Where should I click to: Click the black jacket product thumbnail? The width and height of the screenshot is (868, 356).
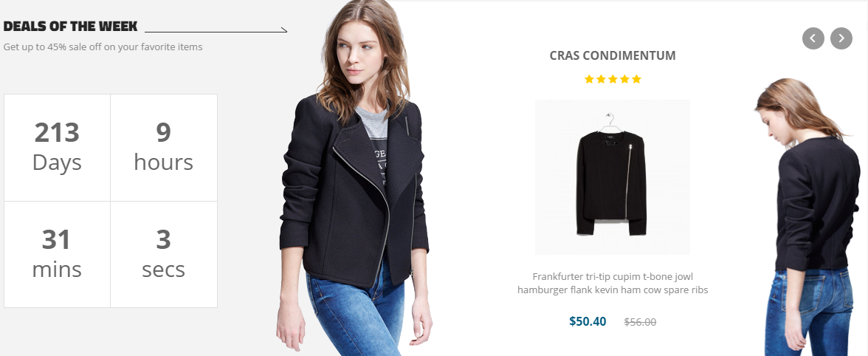pyautogui.click(x=613, y=177)
